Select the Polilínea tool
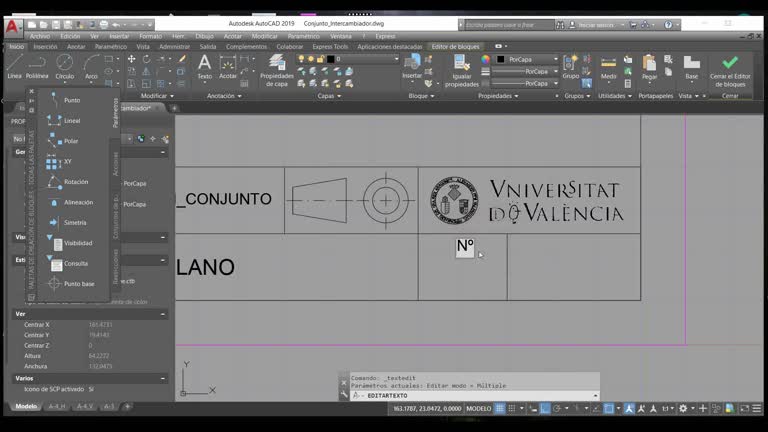Screen dimensions: 768x432 point(37,67)
